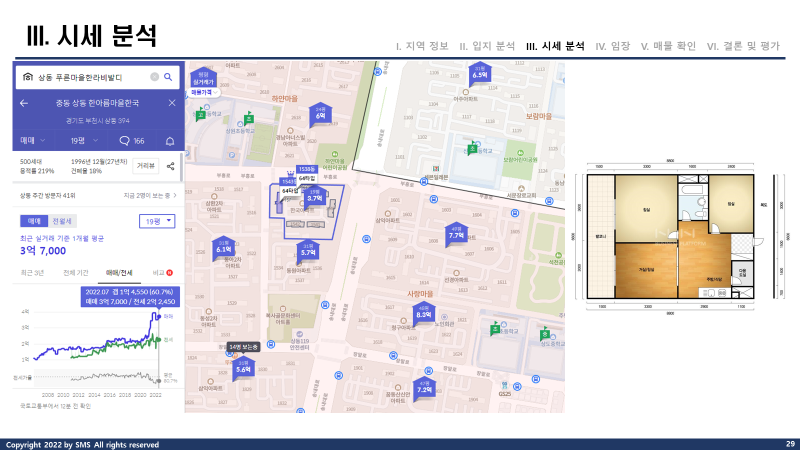Click the 실거래가 map marker badge
Image resolution: width=800 pixels, height=450 pixels.
[x=204, y=78]
